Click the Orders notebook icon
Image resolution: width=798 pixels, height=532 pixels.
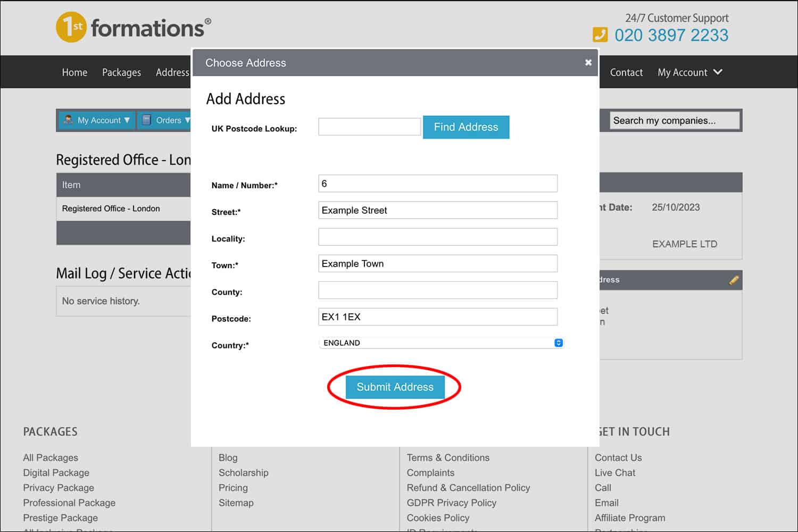[x=146, y=120]
